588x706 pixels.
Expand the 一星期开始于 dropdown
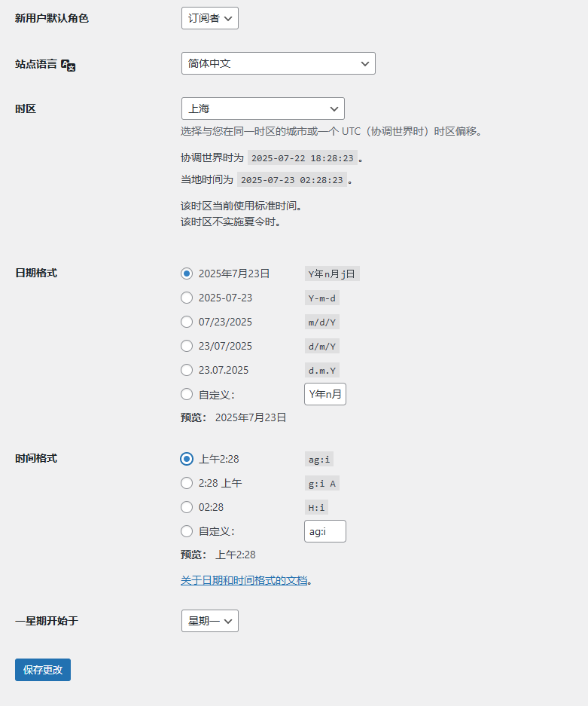tap(209, 621)
